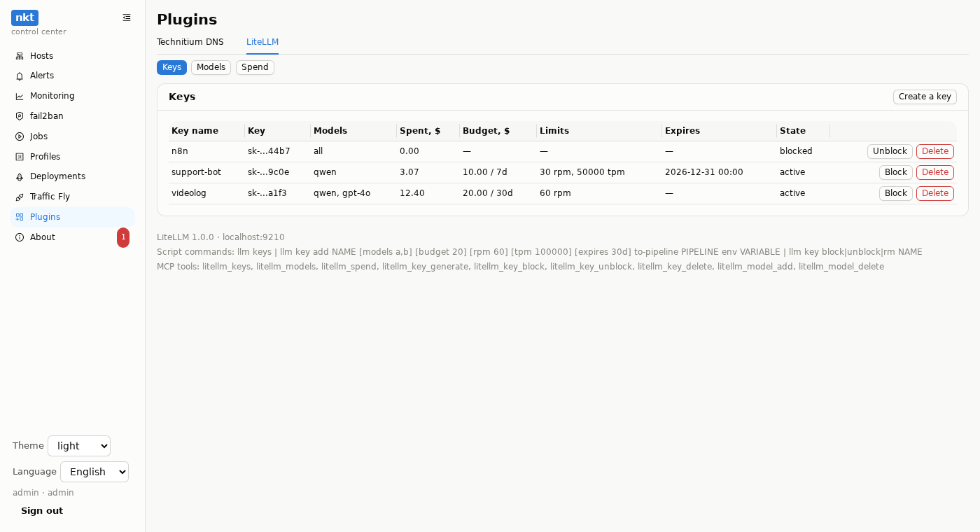Click the Monitoring chart icon
This screenshot has height=532, width=980.
(x=20, y=96)
